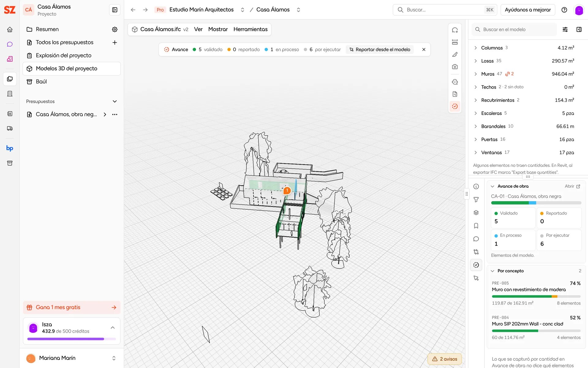Add a new budget with the plus icon
Viewport: 588px width, 368px height.
click(115, 43)
